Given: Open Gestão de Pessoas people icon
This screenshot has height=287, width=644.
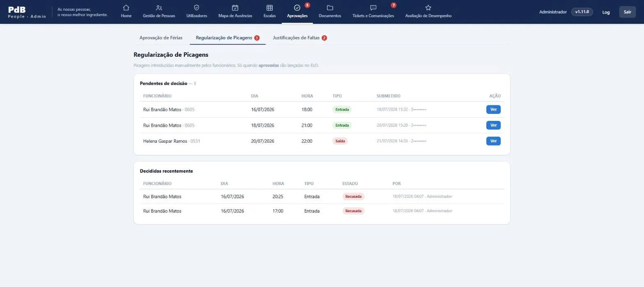Looking at the screenshot, I should click(x=159, y=8).
